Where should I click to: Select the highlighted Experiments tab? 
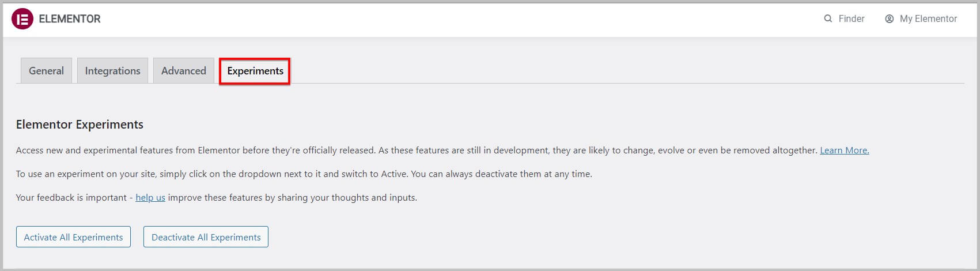point(255,71)
